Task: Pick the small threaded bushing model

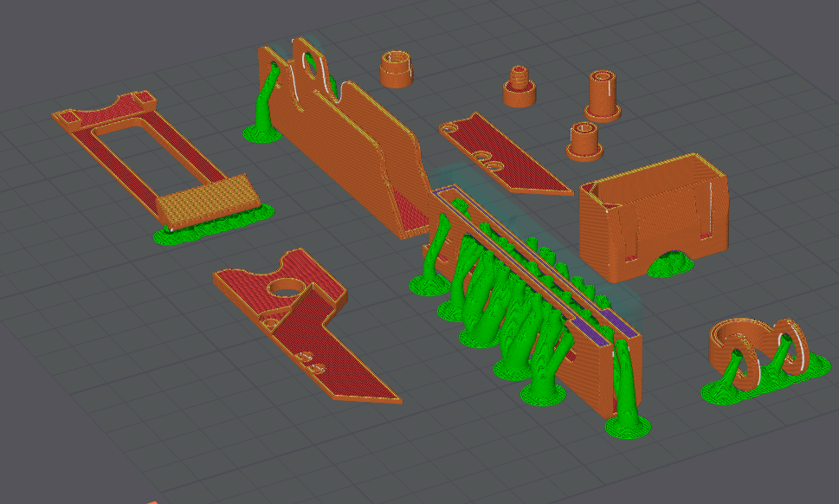Action: click(x=520, y=87)
